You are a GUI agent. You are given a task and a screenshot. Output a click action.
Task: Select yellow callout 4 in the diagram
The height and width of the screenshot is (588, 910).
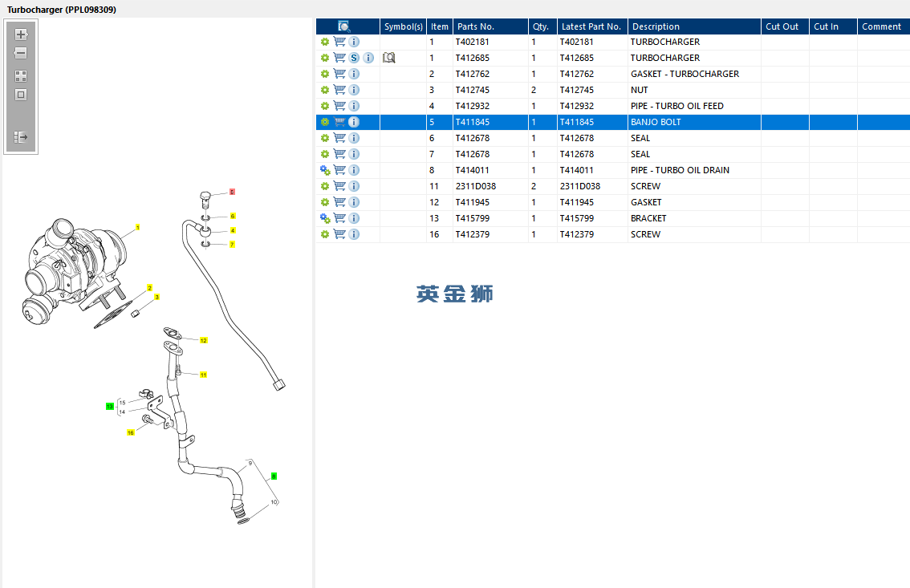click(x=233, y=231)
